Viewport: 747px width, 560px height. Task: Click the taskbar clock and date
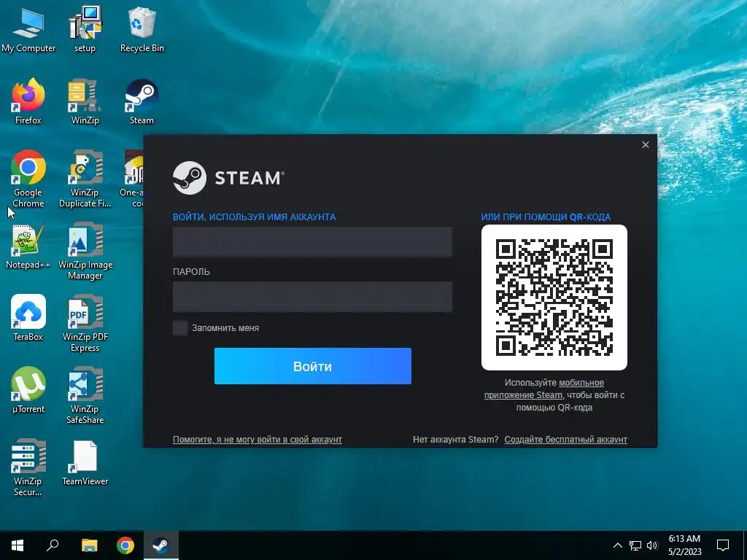(684, 545)
